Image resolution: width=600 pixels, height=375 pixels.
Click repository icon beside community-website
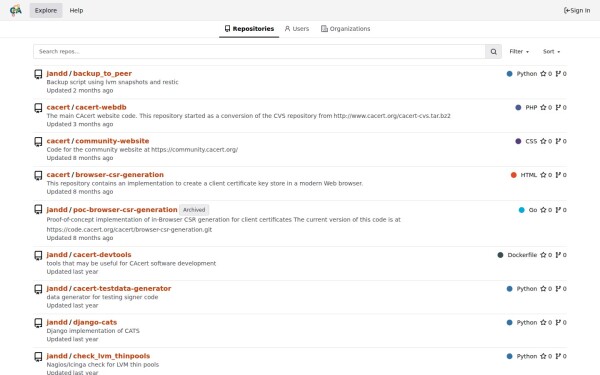38,142
